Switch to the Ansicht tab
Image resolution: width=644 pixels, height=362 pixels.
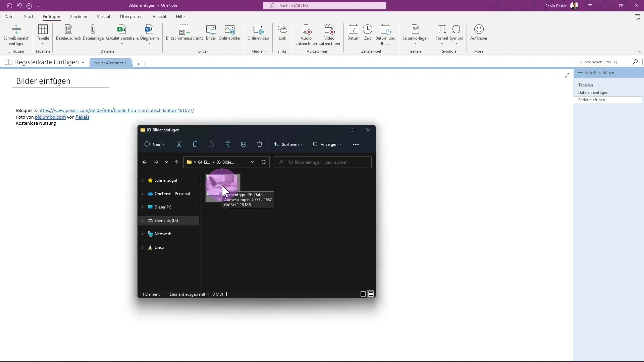(x=159, y=16)
